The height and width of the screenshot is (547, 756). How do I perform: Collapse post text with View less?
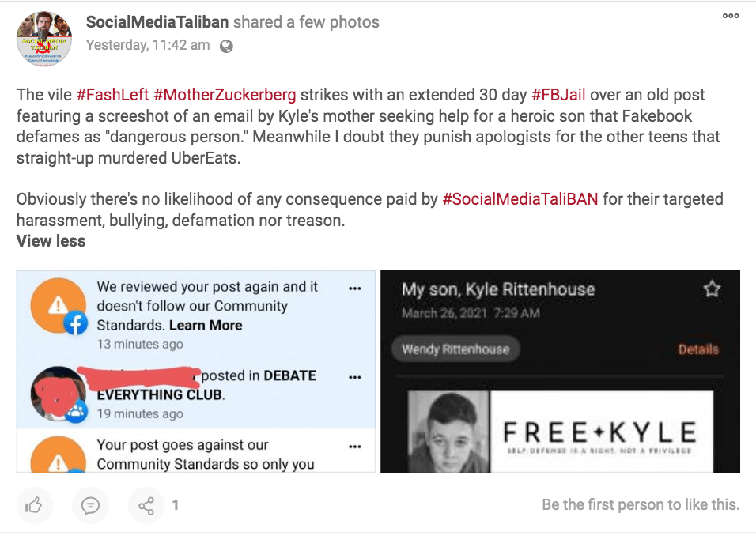[51, 241]
